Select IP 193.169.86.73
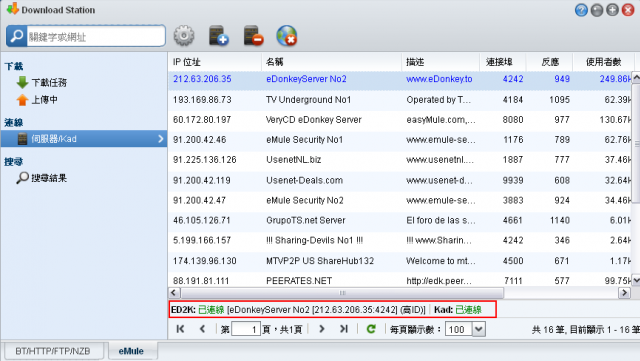The image size is (640, 361). 202,100
